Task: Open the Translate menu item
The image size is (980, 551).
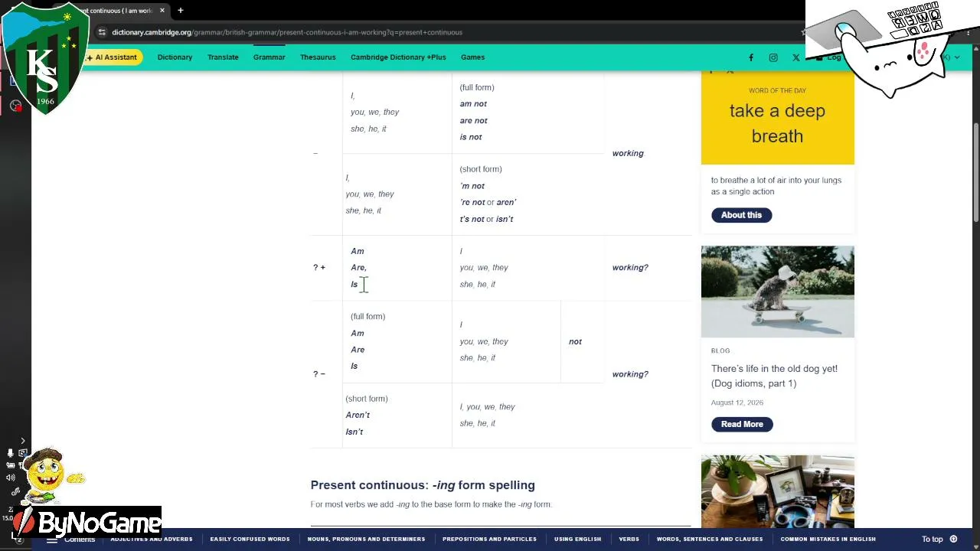Action: (223, 57)
